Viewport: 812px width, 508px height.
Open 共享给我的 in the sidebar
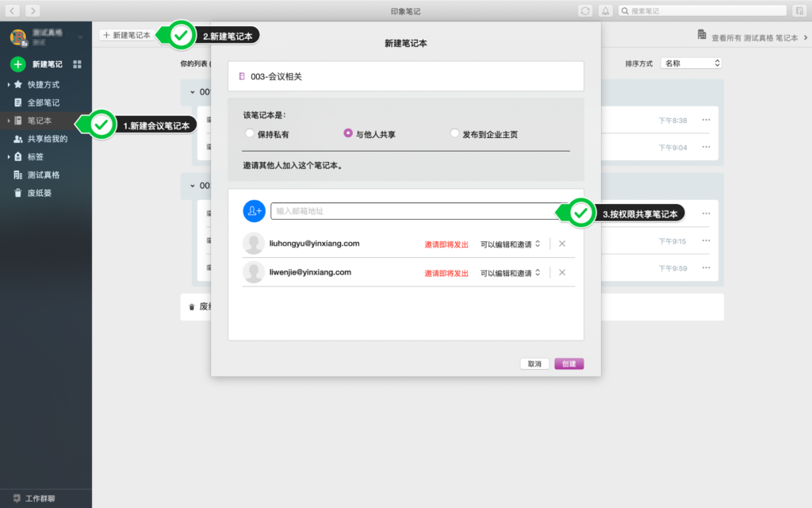point(47,139)
